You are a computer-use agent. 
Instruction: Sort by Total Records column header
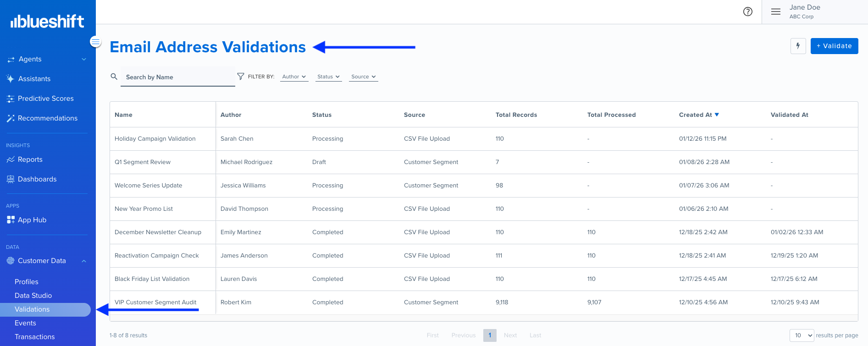point(516,115)
